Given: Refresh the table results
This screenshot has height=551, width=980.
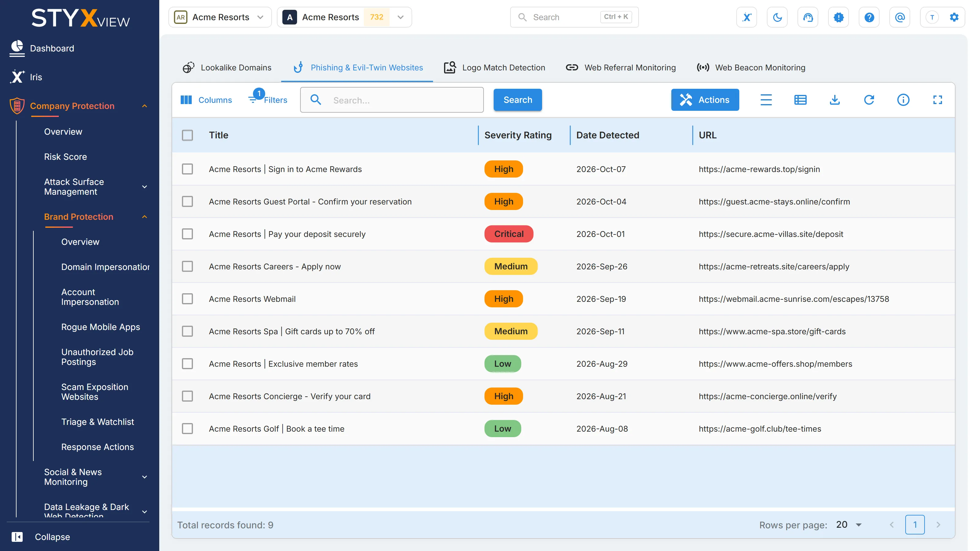Looking at the screenshot, I should 869,100.
